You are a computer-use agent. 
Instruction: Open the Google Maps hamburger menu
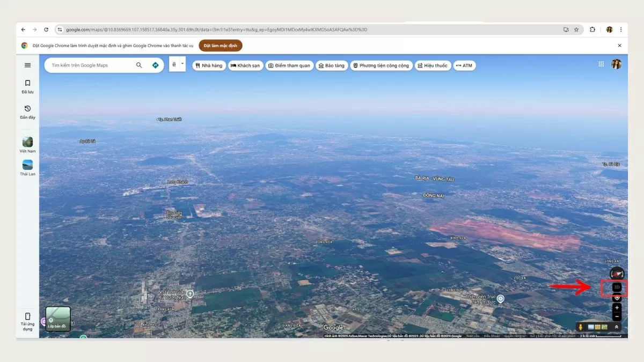(28, 65)
